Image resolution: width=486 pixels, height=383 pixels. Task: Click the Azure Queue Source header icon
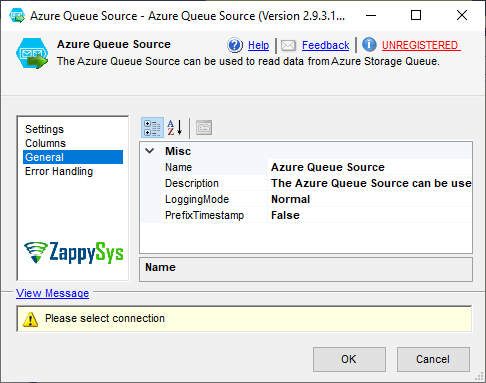click(x=32, y=53)
